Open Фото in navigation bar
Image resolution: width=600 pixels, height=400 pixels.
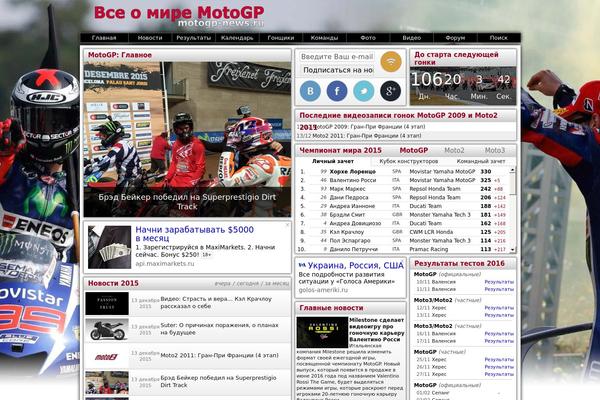[368, 38]
